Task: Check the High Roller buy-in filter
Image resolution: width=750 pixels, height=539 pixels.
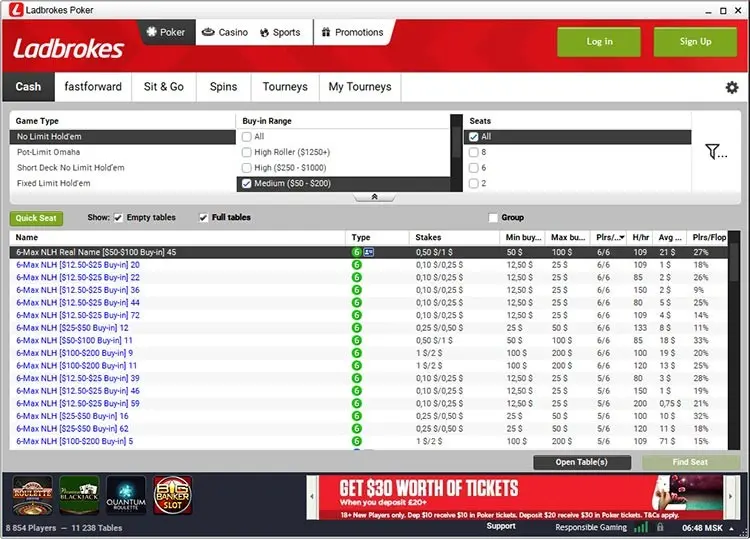Action: click(x=247, y=152)
